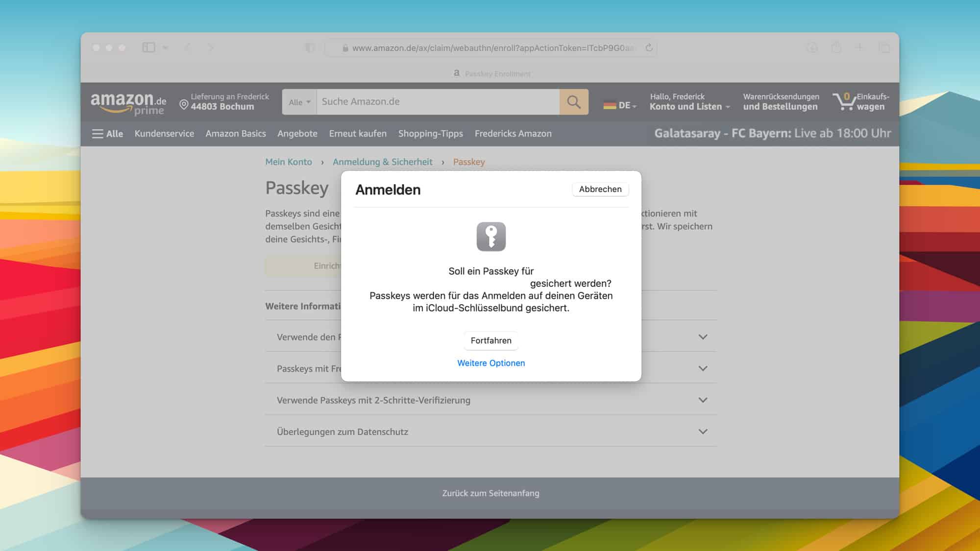The image size is (980, 551).
Task: Click the Weitere Optionen link
Action: click(x=490, y=363)
